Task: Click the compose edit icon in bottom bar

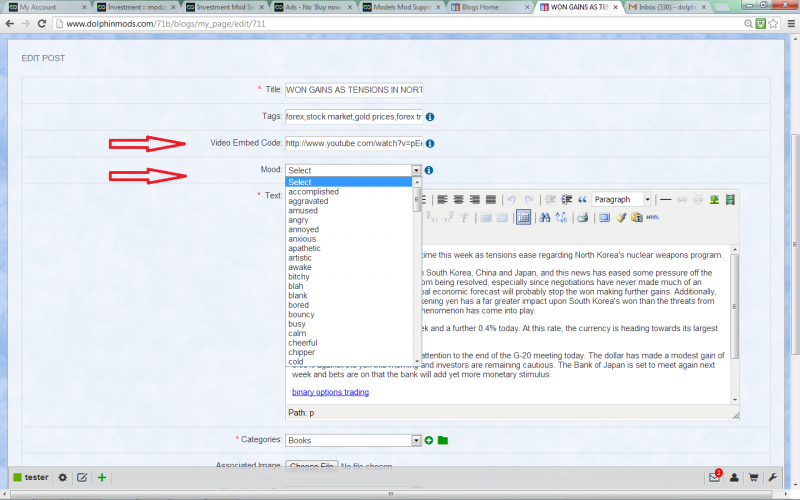Action: [82, 478]
